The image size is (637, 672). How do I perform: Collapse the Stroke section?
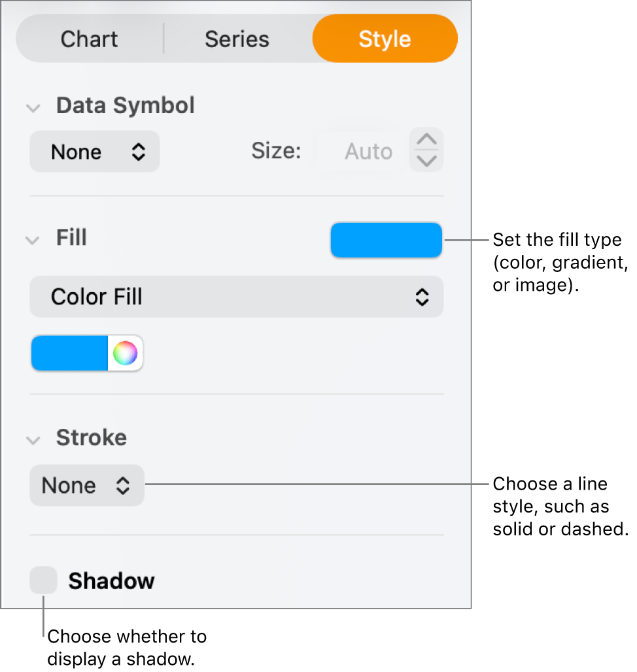coord(33,440)
